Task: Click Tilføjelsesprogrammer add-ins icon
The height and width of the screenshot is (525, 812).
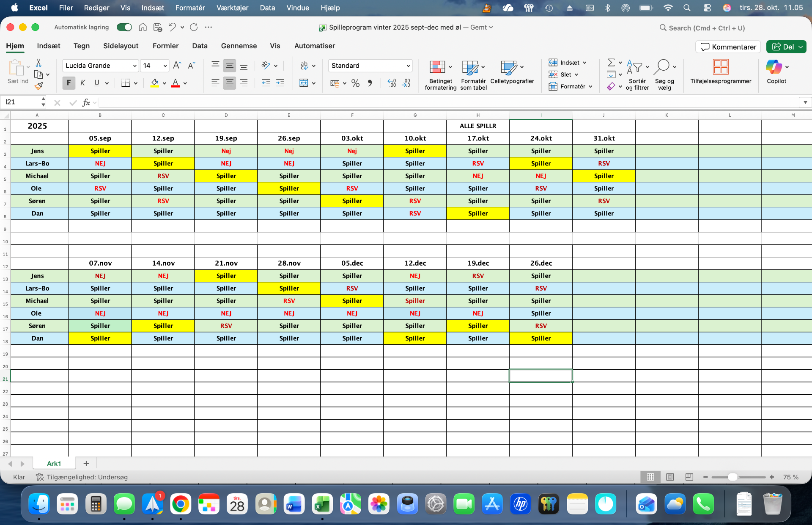Action: click(721, 67)
